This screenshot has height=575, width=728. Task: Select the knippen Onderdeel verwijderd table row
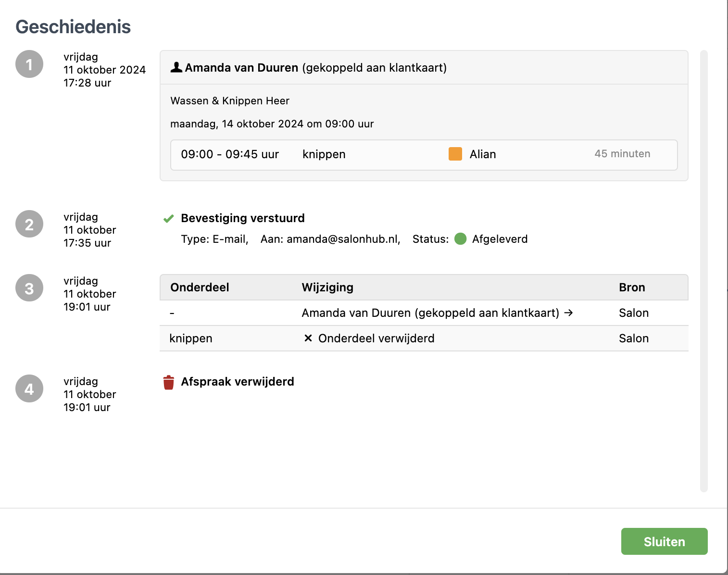423,338
